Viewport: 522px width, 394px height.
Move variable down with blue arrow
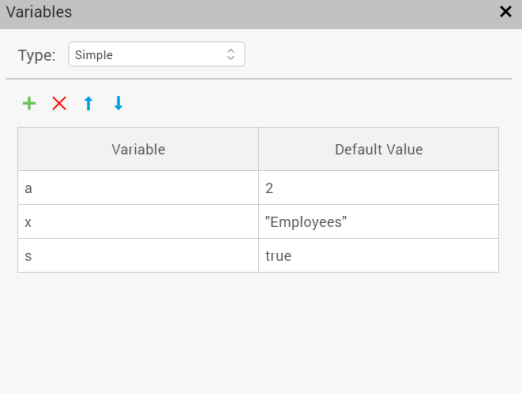tap(118, 103)
